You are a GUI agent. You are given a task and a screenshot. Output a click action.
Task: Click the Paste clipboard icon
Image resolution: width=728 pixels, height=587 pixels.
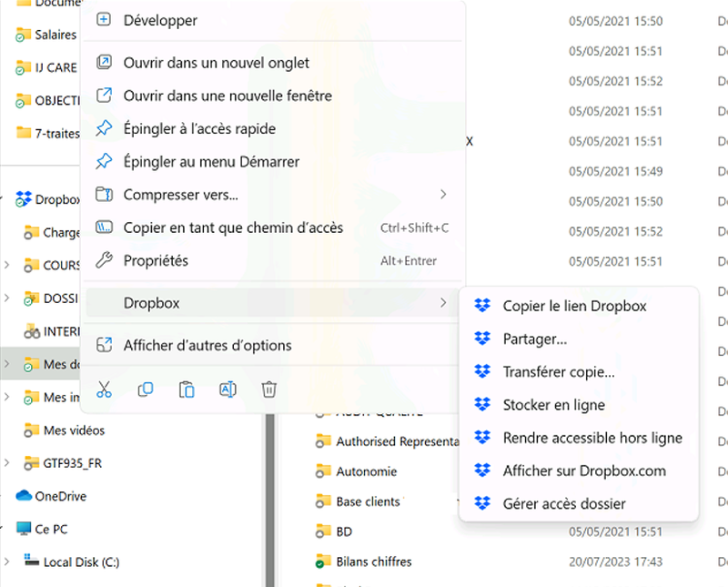187,390
